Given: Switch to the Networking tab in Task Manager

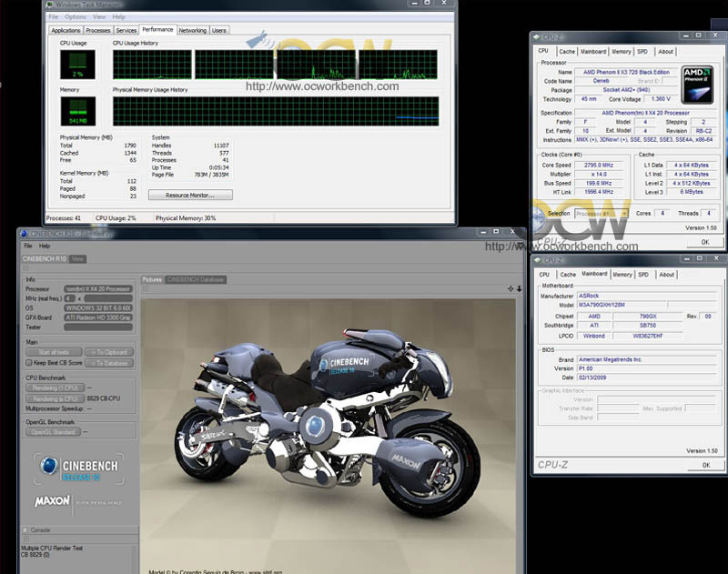Looking at the screenshot, I should (x=192, y=30).
